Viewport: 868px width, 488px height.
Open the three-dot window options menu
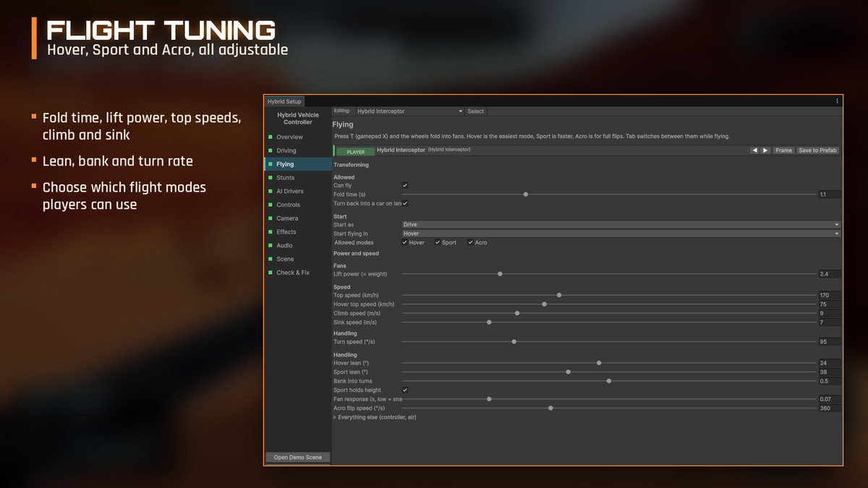tap(837, 101)
